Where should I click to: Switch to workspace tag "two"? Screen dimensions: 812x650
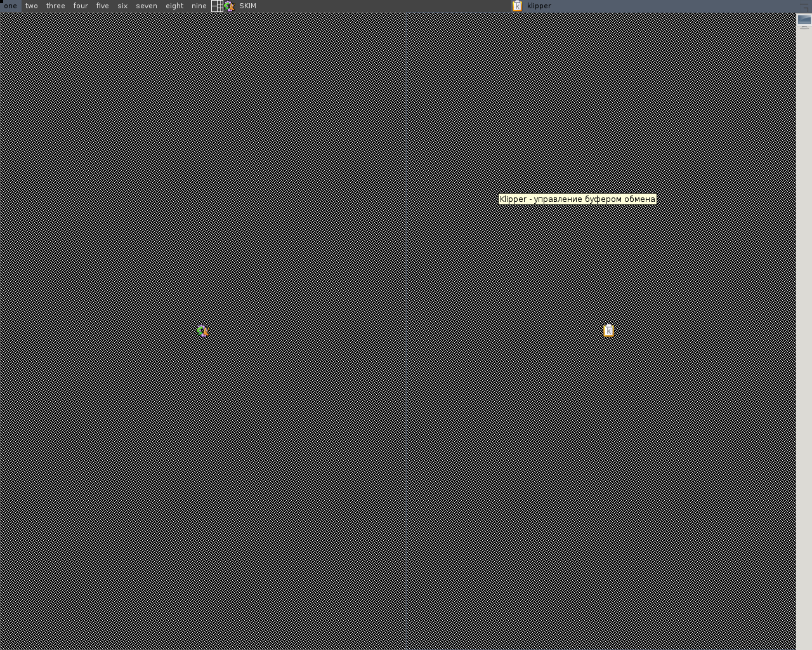coord(32,6)
